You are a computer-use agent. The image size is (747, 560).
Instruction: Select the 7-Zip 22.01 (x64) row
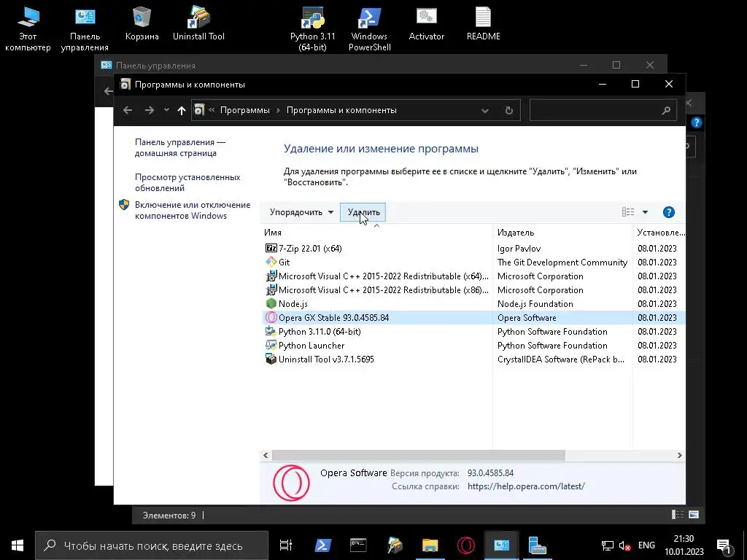click(x=474, y=248)
